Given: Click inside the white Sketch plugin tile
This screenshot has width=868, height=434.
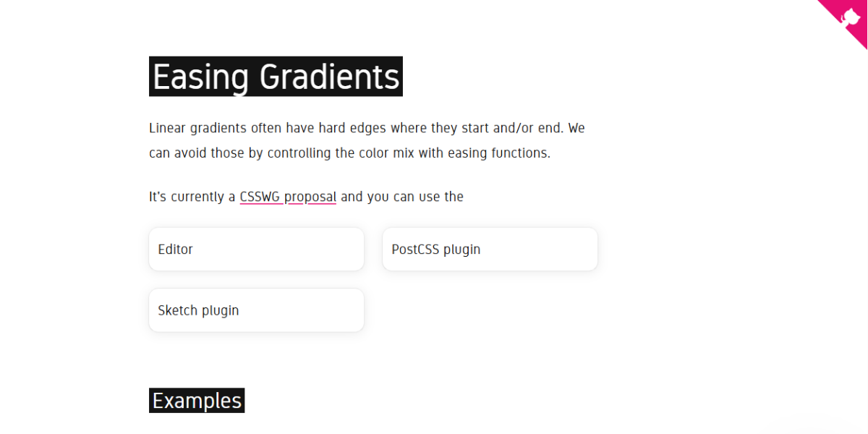Looking at the screenshot, I should 256,310.
